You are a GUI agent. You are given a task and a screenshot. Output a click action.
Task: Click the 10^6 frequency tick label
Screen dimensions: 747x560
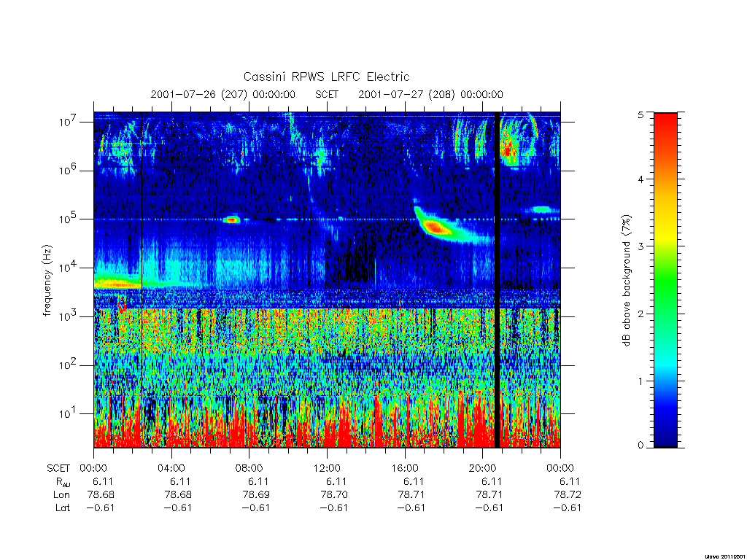(69, 170)
